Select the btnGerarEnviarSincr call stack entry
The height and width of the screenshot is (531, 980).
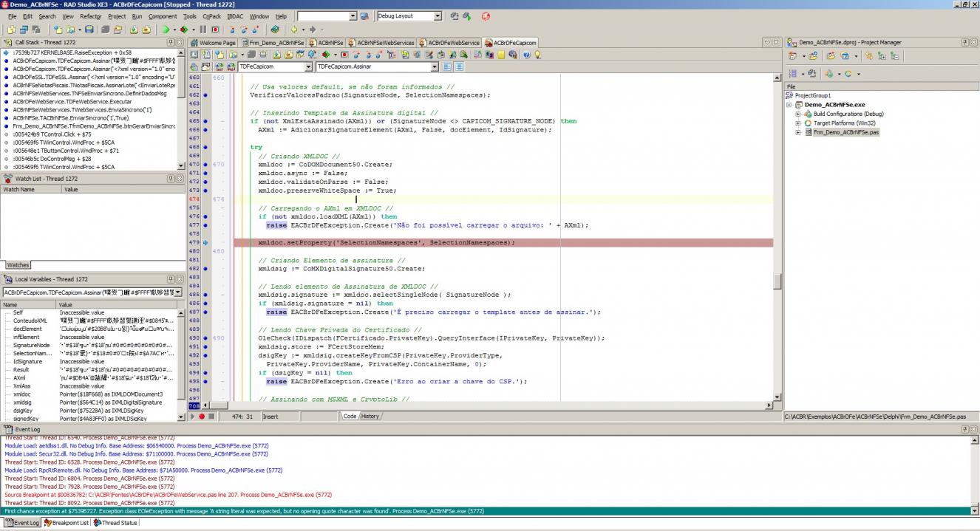point(94,126)
